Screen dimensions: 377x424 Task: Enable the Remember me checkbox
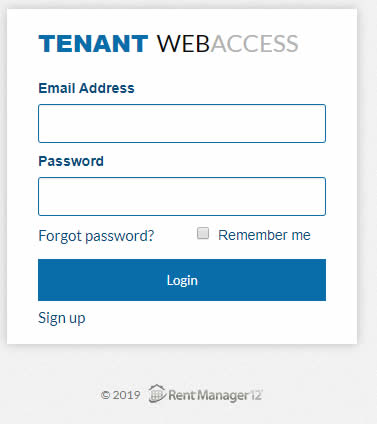click(203, 233)
